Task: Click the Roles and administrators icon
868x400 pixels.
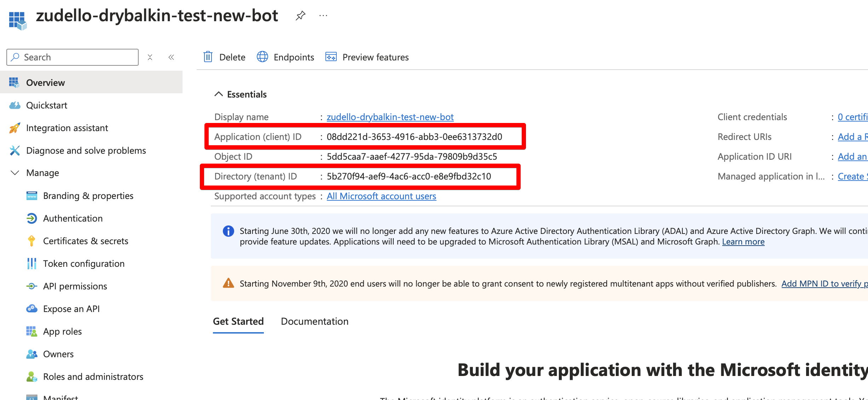Action: 31,377
